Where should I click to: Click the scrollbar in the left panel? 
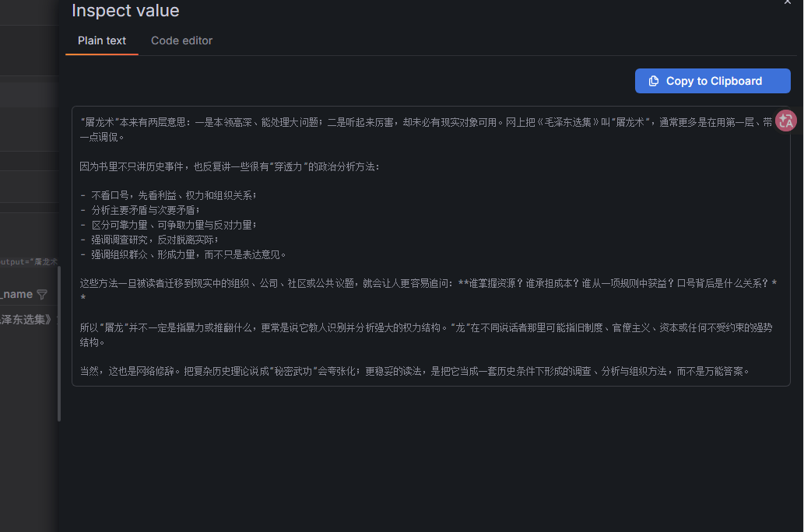[x=59, y=344]
